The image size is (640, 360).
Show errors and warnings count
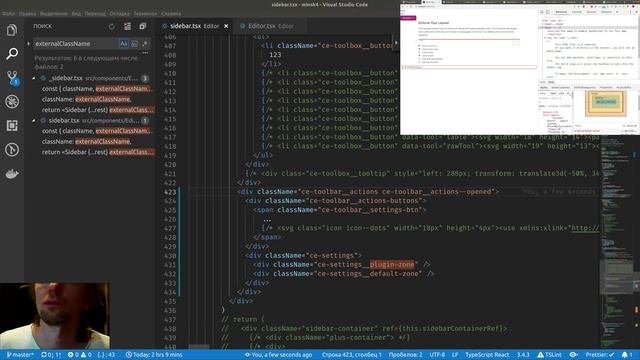(x=80, y=355)
